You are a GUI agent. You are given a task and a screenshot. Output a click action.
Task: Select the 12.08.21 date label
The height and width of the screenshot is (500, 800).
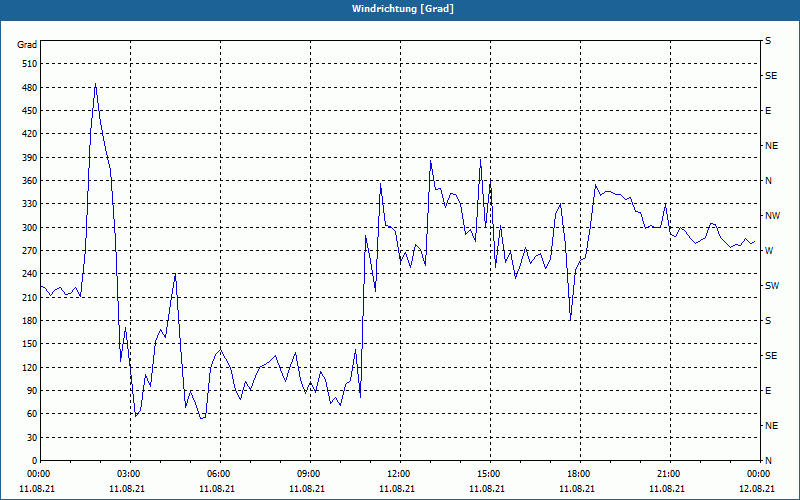[757, 489]
